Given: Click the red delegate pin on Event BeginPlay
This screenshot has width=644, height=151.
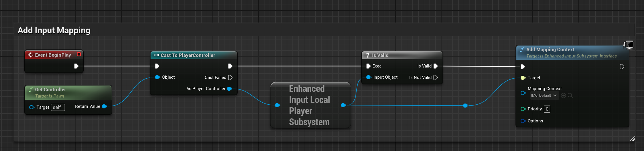Looking at the screenshot, I should click(79, 54).
